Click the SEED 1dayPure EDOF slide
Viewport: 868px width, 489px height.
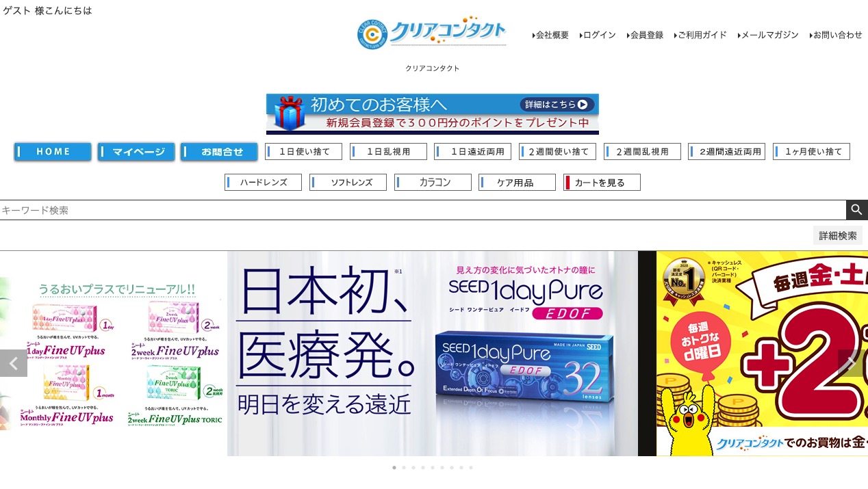pyautogui.click(x=433, y=354)
